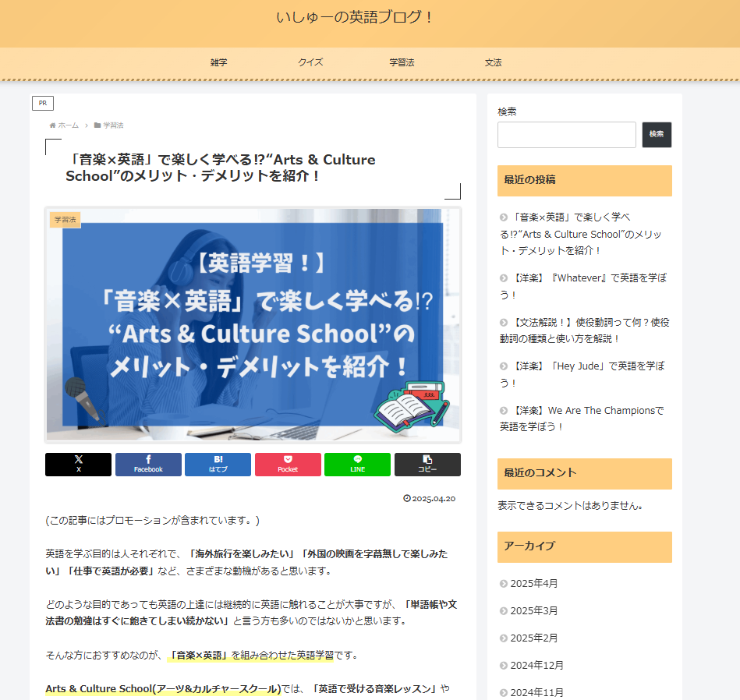This screenshot has height=700, width=740.
Task: Open the 文法 navigation menu
Action: (x=493, y=62)
